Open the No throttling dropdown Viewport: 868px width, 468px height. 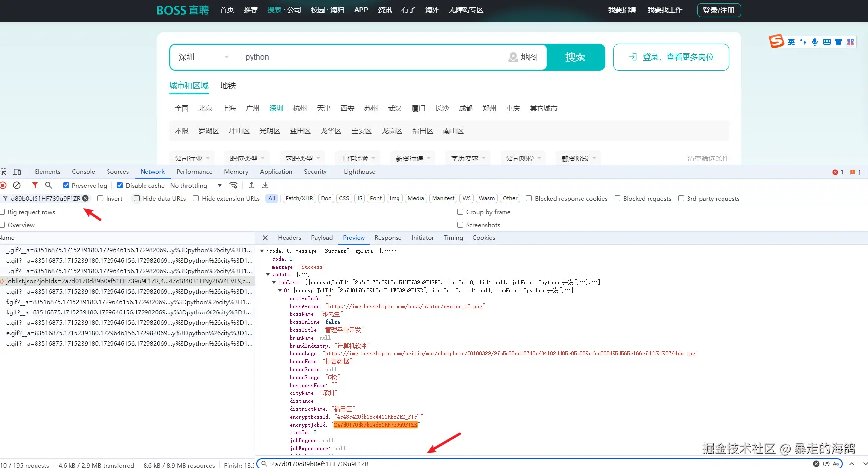196,185
